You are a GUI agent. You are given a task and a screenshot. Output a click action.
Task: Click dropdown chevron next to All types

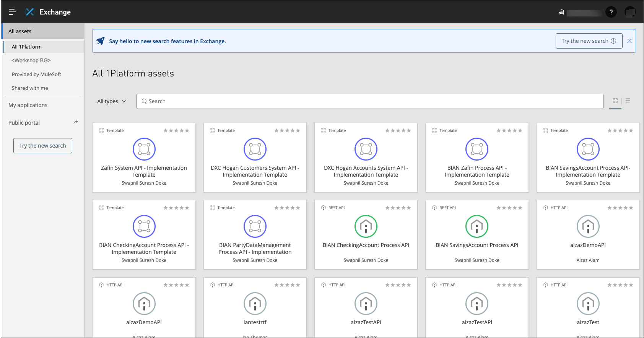[x=124, y=101]
